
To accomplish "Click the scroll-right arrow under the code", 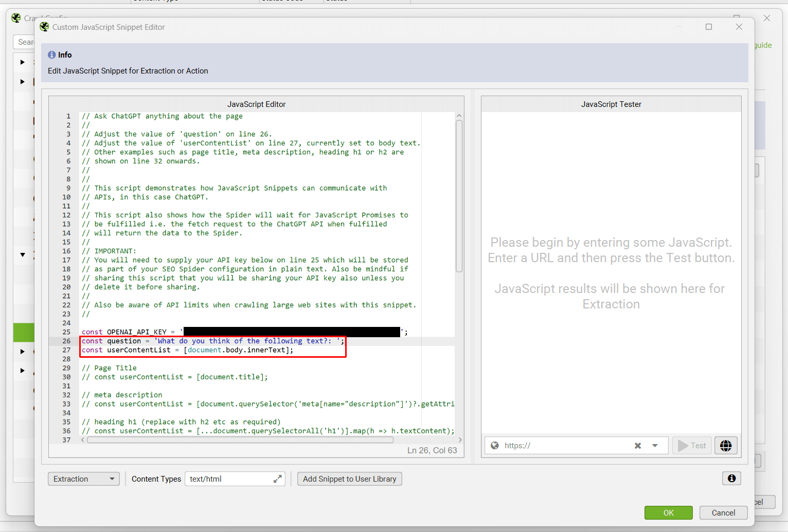I will pos(460,440).
